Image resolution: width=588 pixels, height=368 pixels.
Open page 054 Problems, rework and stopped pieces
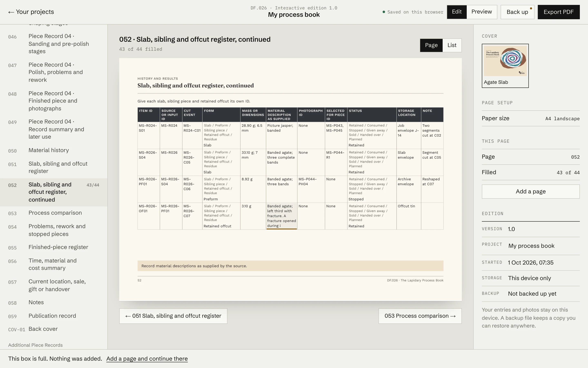click(x=54, y=230)
